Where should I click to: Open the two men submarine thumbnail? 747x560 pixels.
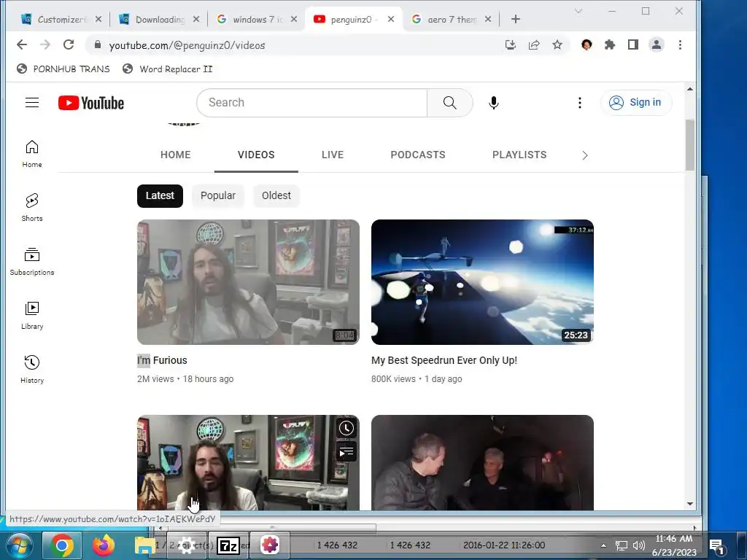(x=482, y=462)
